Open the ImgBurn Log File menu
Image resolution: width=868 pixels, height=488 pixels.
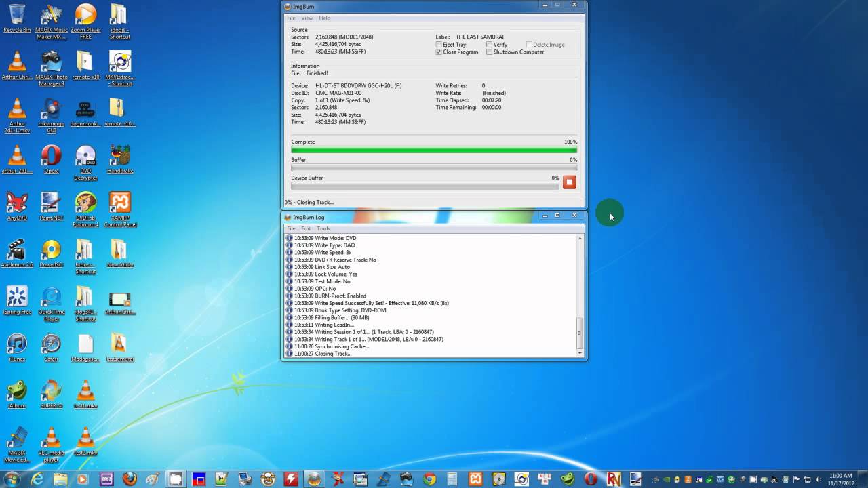pyautogui.click(x=291, y=228)
